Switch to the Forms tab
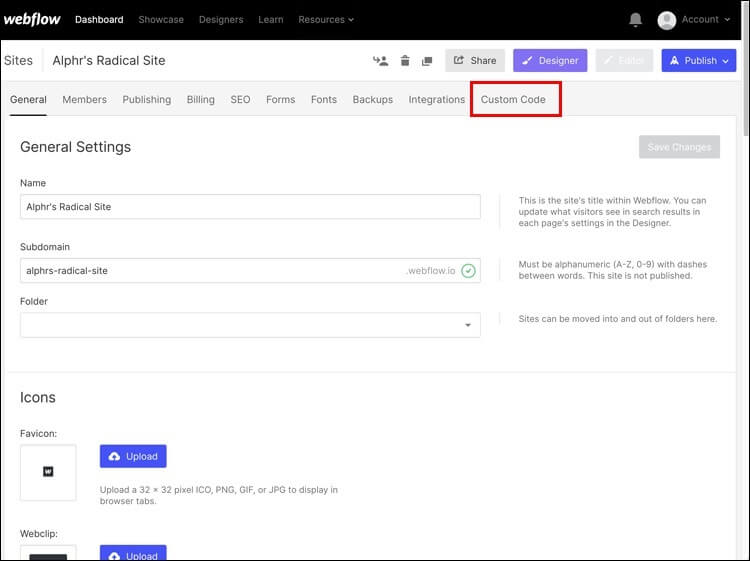The image size is (750, 561). (x=280, y=99)
